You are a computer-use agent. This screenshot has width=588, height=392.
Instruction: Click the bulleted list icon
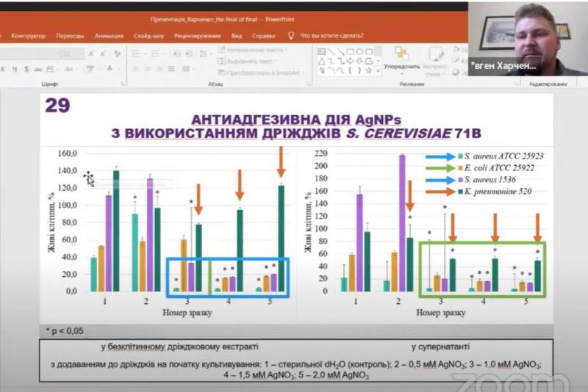pyautogui.click(x=136, y=54)
